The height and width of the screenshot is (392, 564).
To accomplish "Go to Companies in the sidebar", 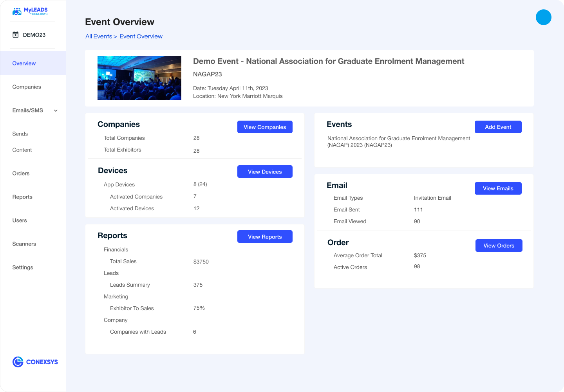I will pyautogui.click(x=27, y=87).
